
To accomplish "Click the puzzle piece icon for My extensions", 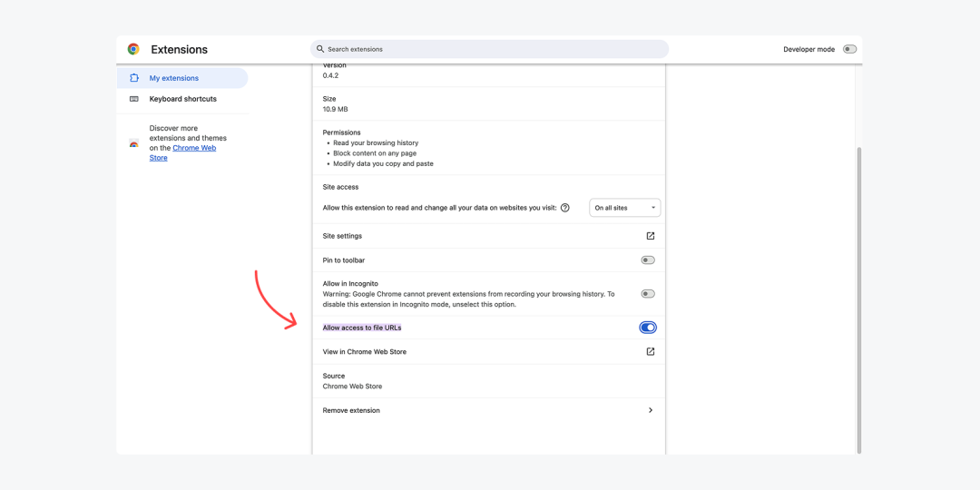I will tap(134, 78).
